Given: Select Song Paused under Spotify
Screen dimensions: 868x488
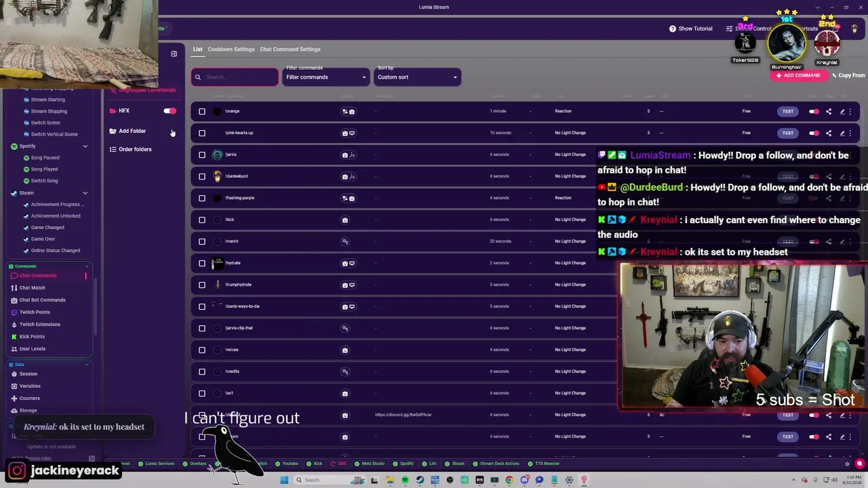Looking at the screenshot, I should click(45, 158).
